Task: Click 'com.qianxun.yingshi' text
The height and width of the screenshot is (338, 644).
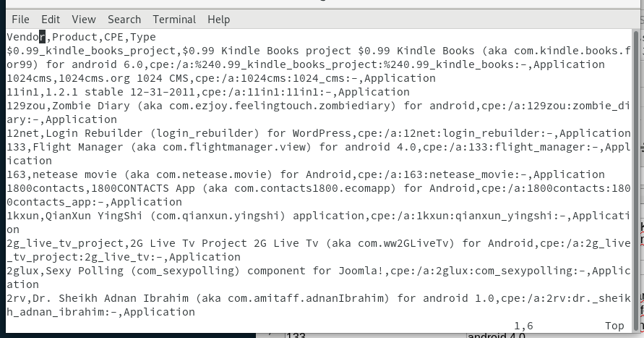Action: [x=218, y=216]
